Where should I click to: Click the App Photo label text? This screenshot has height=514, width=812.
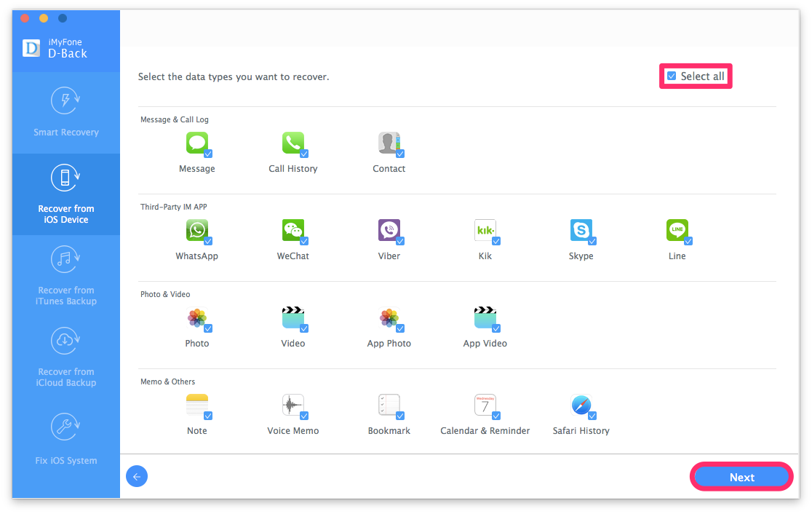tap(389, 344)
